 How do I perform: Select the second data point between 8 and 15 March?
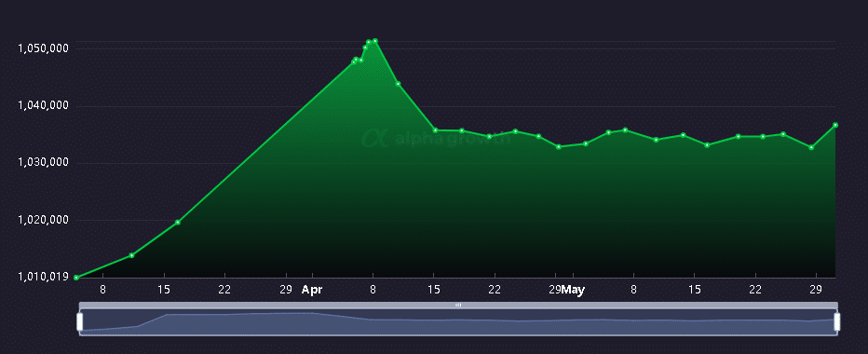pyautogui.click(x=131, y=255)
